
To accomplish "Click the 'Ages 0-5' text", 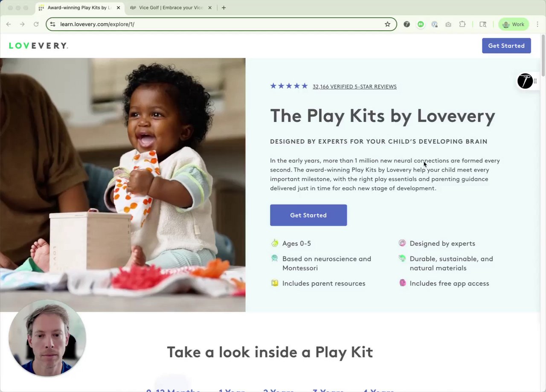I will point(296,244).
